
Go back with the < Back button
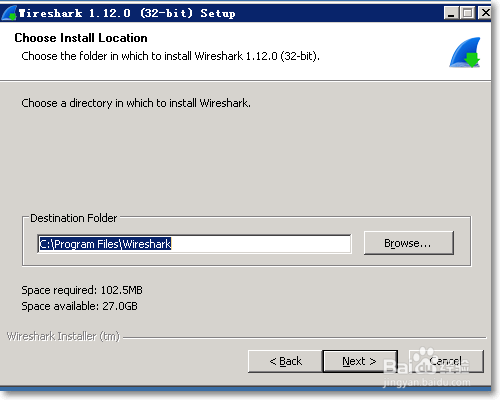(285, 361)
